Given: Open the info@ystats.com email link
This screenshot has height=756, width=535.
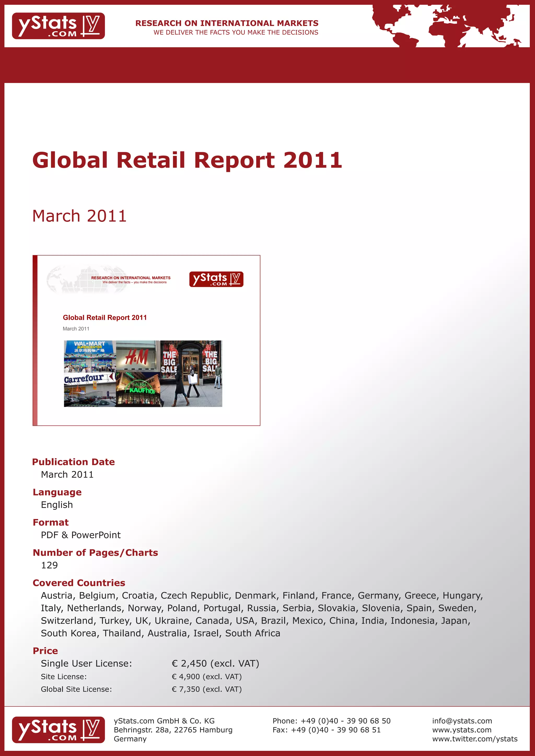Looking at the screenshot, I should pyautogui.click(x=462, y=721).
